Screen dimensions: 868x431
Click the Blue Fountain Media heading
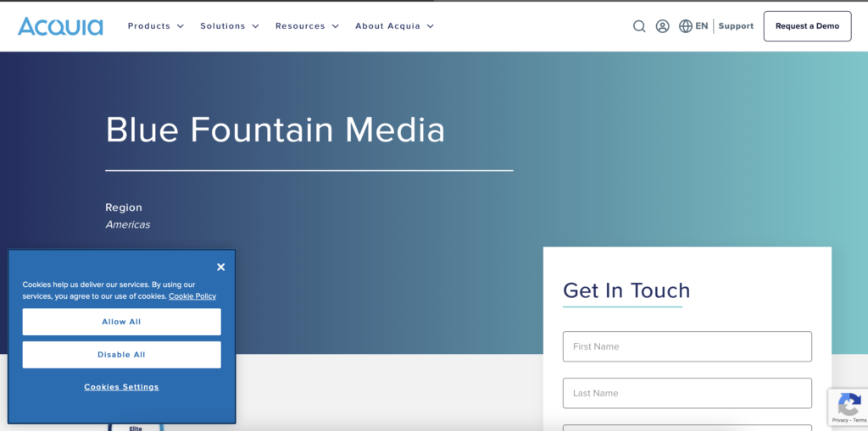point(275,130)
